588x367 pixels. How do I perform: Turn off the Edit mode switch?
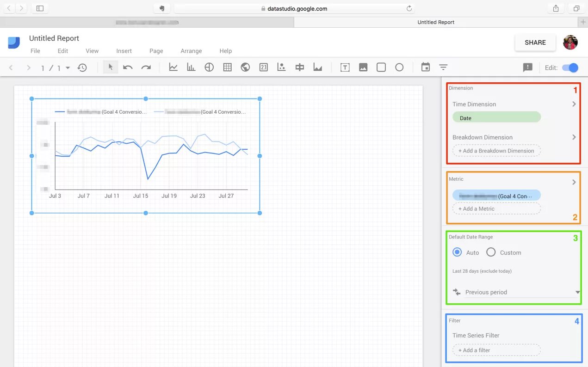(570, 68)
